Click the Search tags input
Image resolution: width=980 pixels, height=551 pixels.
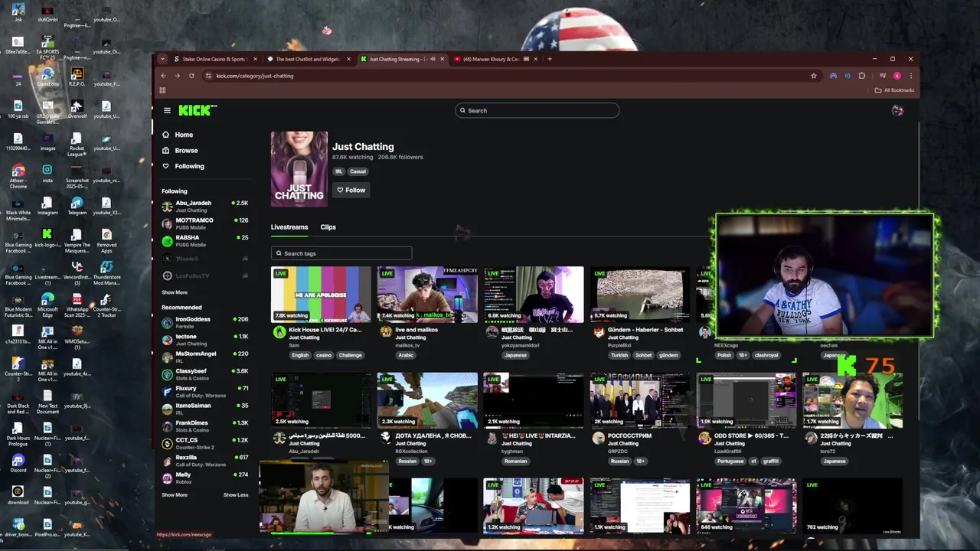click(x=341, y=253)
